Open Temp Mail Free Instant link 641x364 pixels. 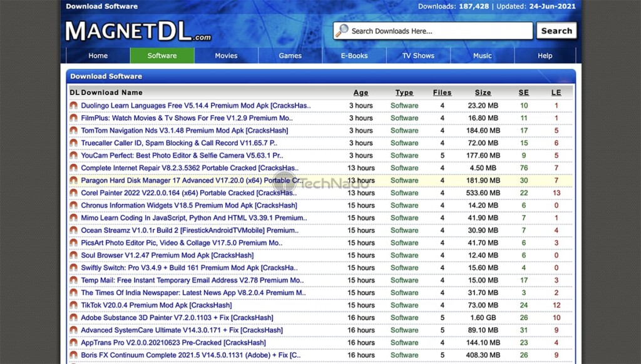tap(192, 280)
